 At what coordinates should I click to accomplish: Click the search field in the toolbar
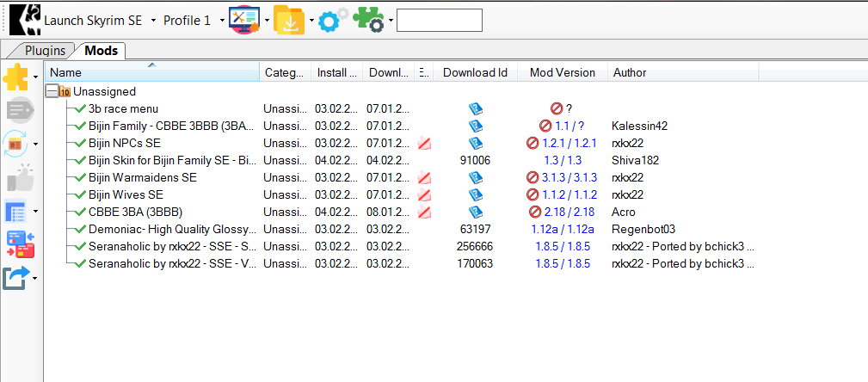439,20
